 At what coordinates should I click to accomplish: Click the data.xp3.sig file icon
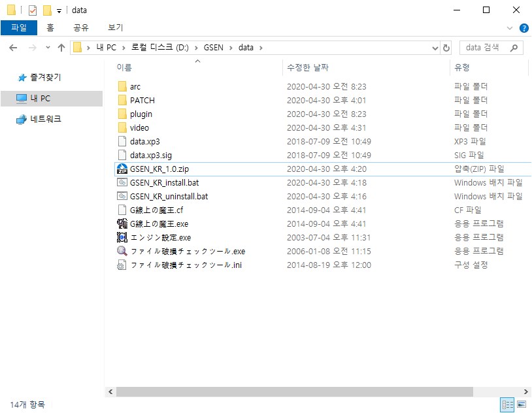[x=122, y=155]
